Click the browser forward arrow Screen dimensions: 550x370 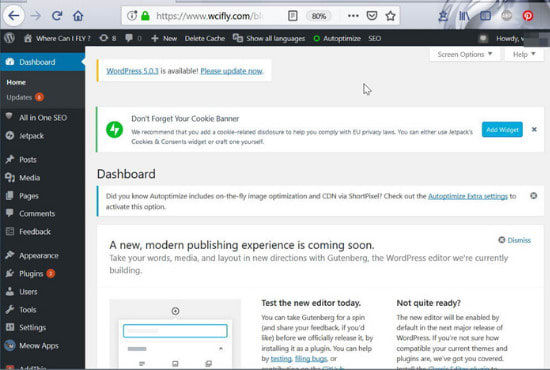tap(35, 16)
